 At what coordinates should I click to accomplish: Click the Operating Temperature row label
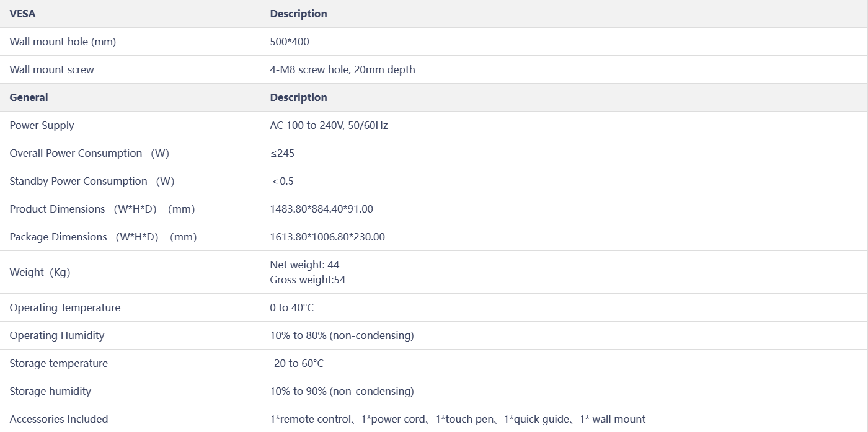pyautogui.click(x=65, y=307)
